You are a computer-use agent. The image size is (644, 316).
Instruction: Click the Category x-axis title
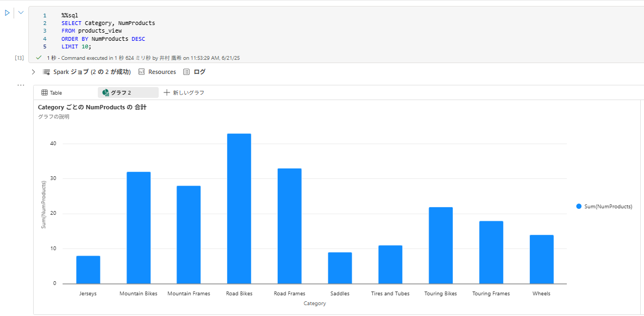pyautogui.click(x=315, y=303)
